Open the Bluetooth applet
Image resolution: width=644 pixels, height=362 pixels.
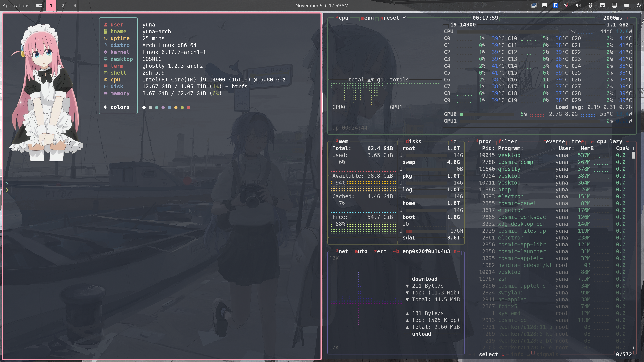(x=590, y=5)
